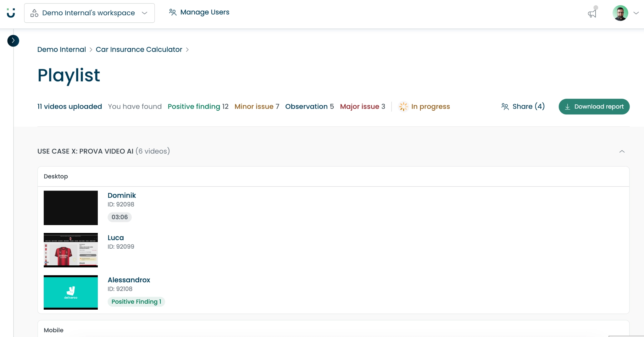The height and width of the screenshot is (337, 644).
Task: Filter by Minor issue 7
Action: [257, 107]
